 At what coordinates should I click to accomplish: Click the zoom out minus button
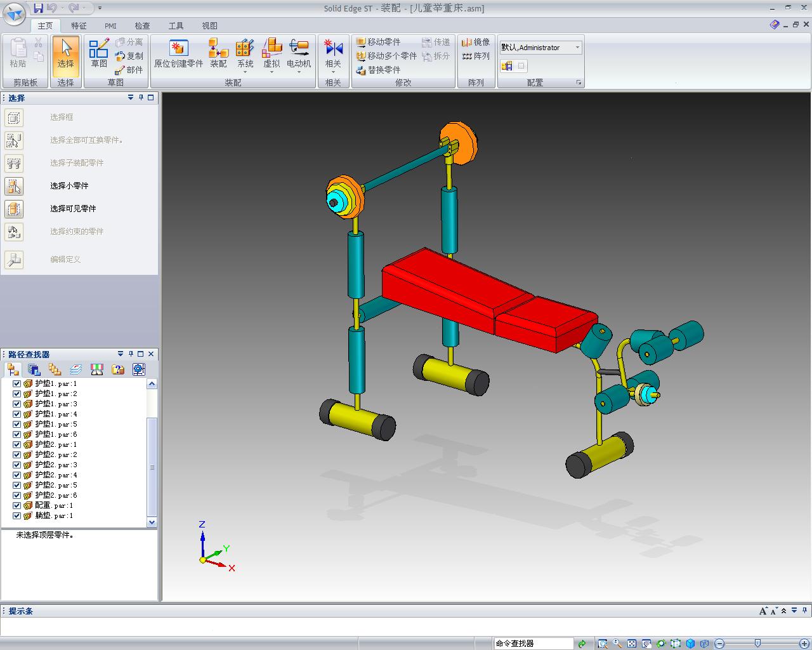point(719,644)
